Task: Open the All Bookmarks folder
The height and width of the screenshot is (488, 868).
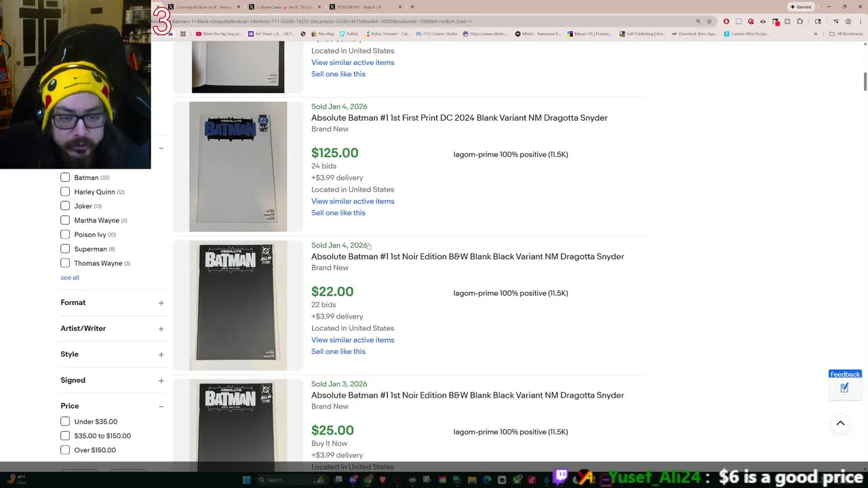Action: (x=846, y=34)
